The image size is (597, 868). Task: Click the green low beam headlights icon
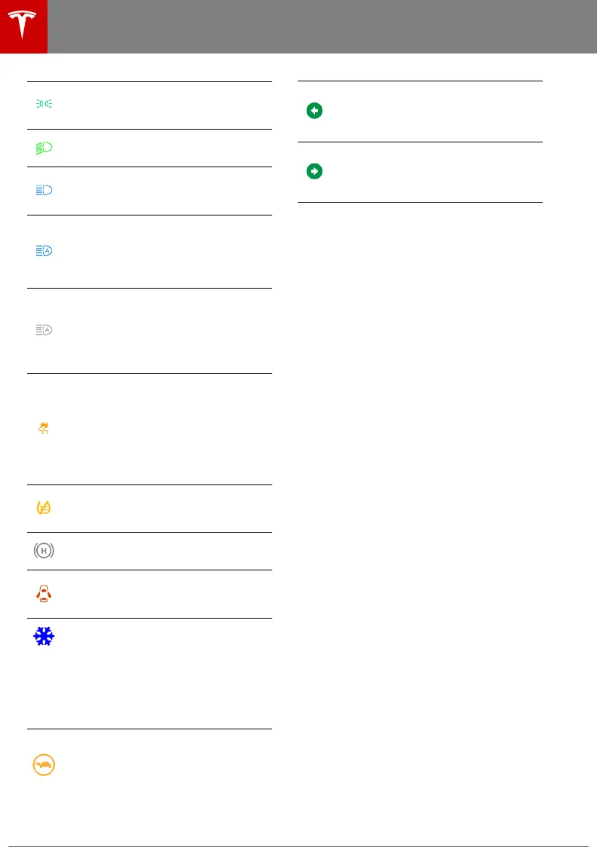pyautogui.click(x=44, y=148)
